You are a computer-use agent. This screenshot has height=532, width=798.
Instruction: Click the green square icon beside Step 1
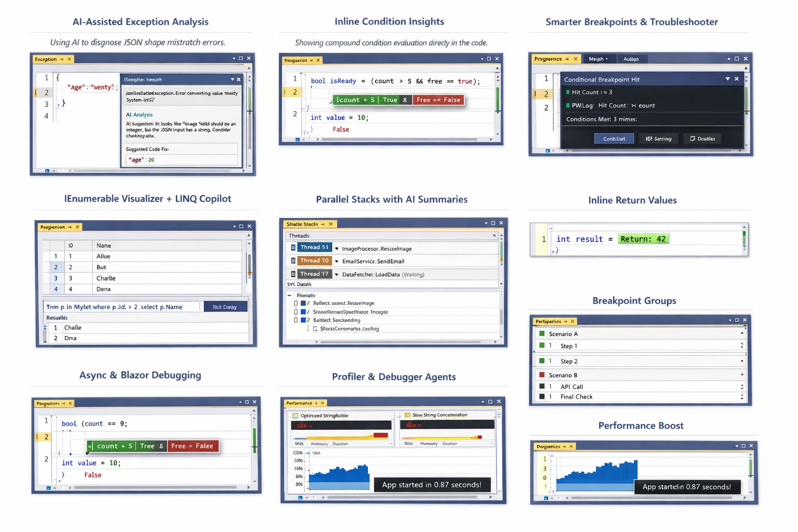pyautogui.click(x=542, y=345)
